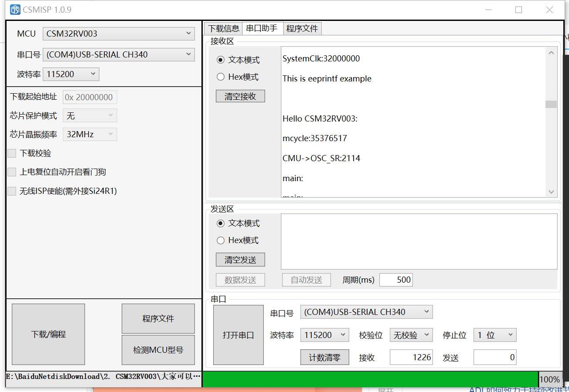Click the 清空发送 button
569x392 pixels.
pos(240,260)
